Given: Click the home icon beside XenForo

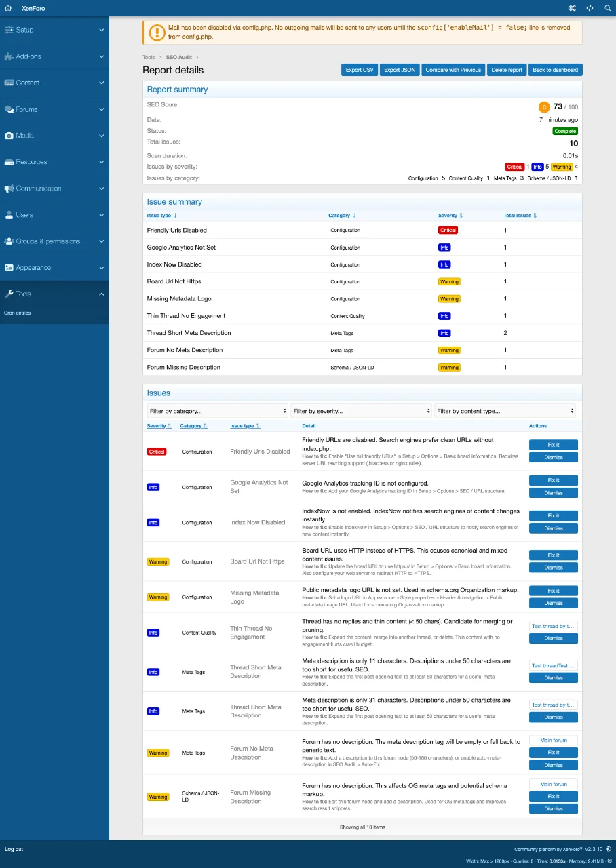Looking at the screenshot, I should pos(9,8).
